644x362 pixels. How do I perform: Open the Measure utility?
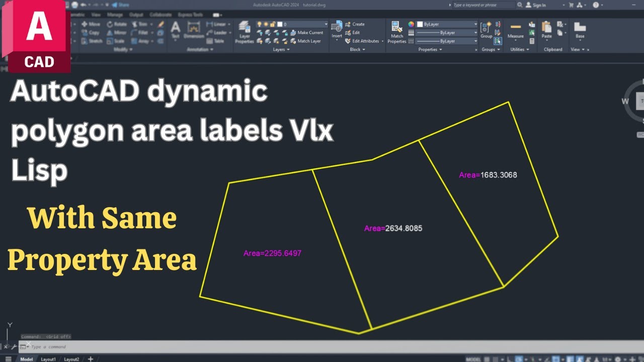pyautogui.click(x=515, y=30)
